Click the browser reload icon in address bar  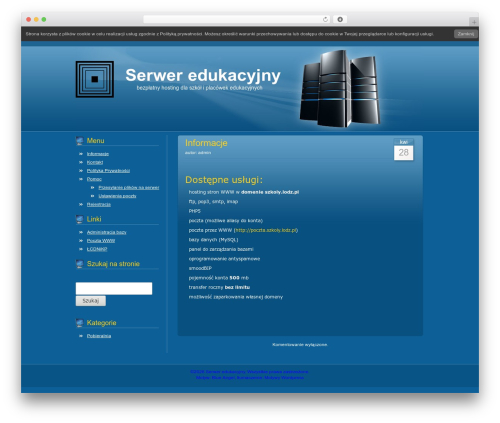325,19
